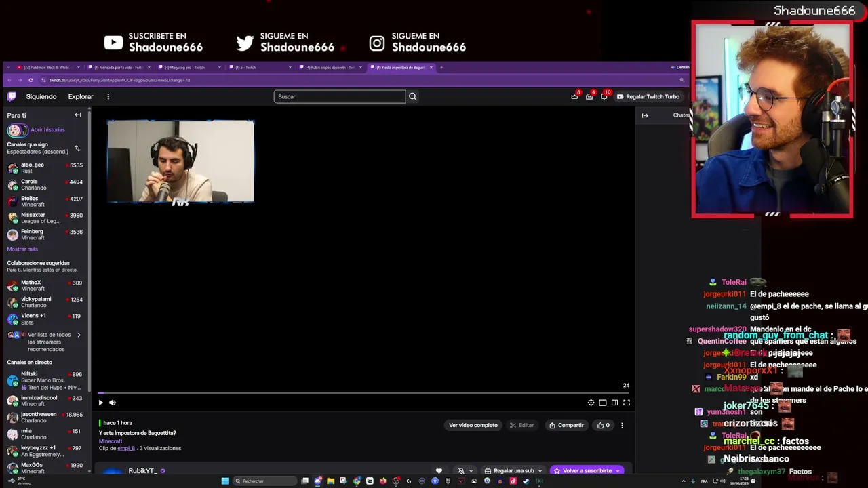Image resolution: width=868 pixels, height=488 pixels.
Task: Go back in the browser
Action: tap(9, 80)
